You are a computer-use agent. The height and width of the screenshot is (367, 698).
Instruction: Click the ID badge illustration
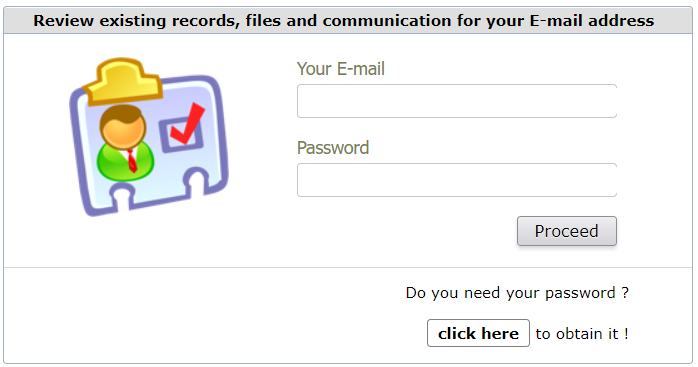tap(149, 137)
